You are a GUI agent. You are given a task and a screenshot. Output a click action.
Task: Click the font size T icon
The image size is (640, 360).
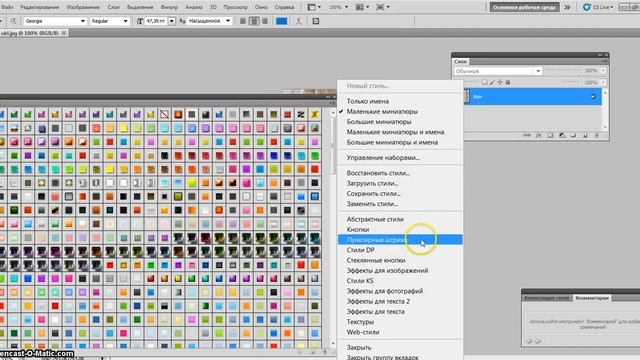point(140,21)
